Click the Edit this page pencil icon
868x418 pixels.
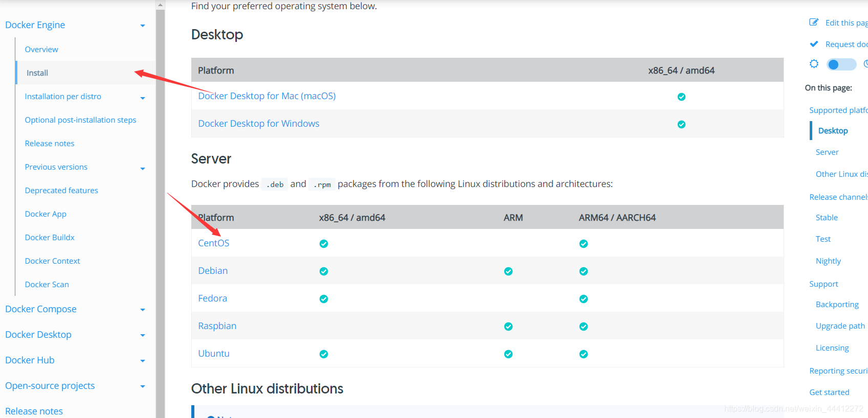(x=814, y=22)
